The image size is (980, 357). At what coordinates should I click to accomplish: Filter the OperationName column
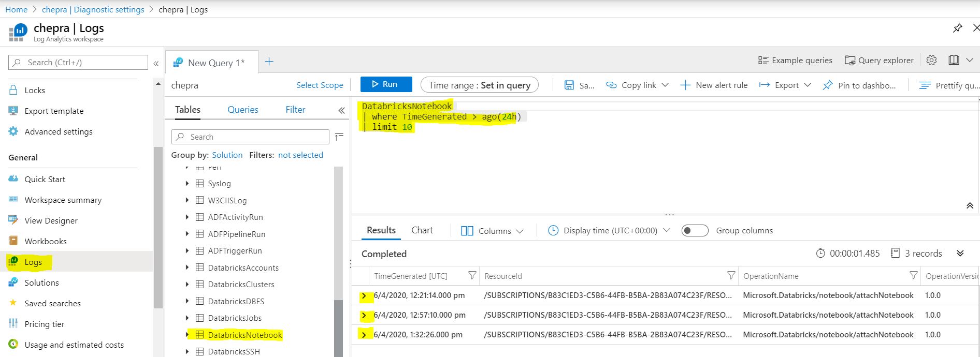[914, 275]
